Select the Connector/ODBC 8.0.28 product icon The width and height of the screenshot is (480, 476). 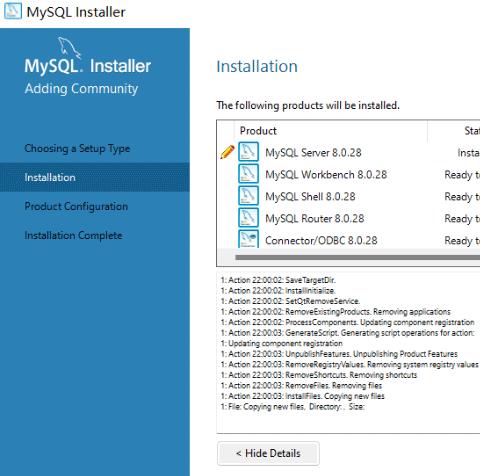[x=248, y=239]
